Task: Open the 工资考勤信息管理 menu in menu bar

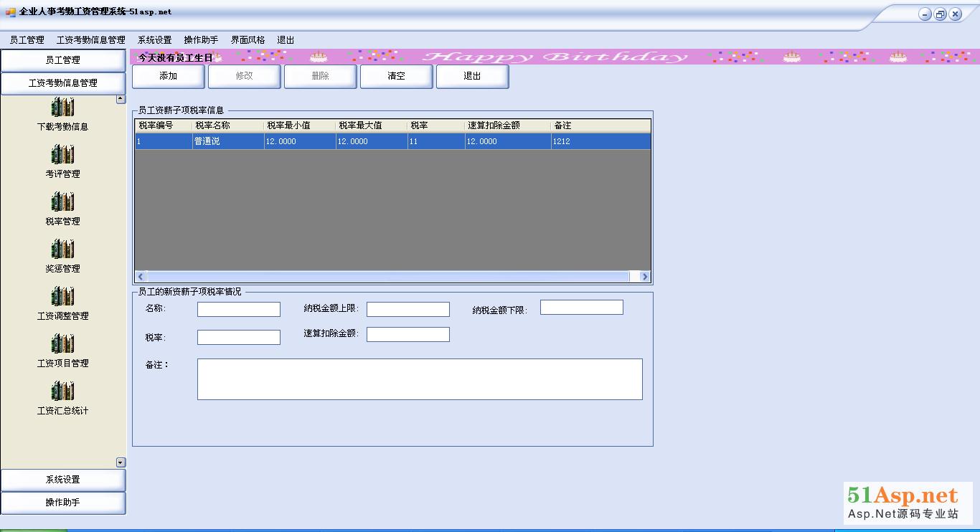Action: (90, 40)
